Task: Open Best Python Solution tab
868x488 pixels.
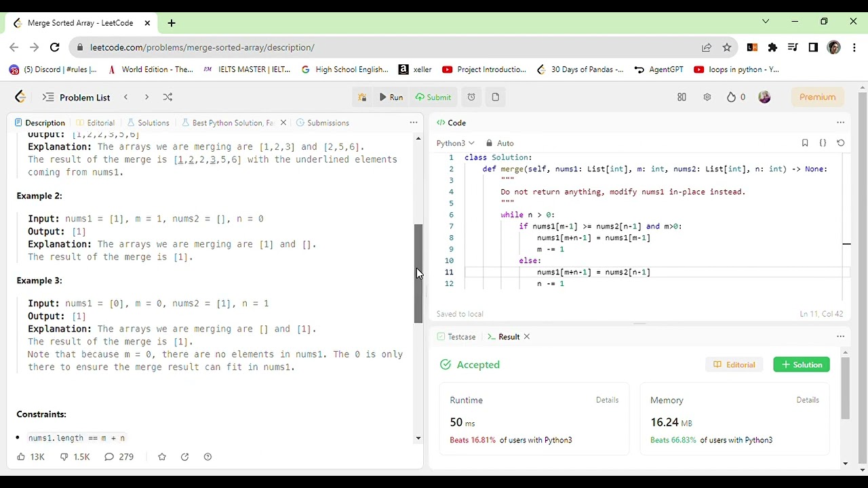Action: pos(226,123)
